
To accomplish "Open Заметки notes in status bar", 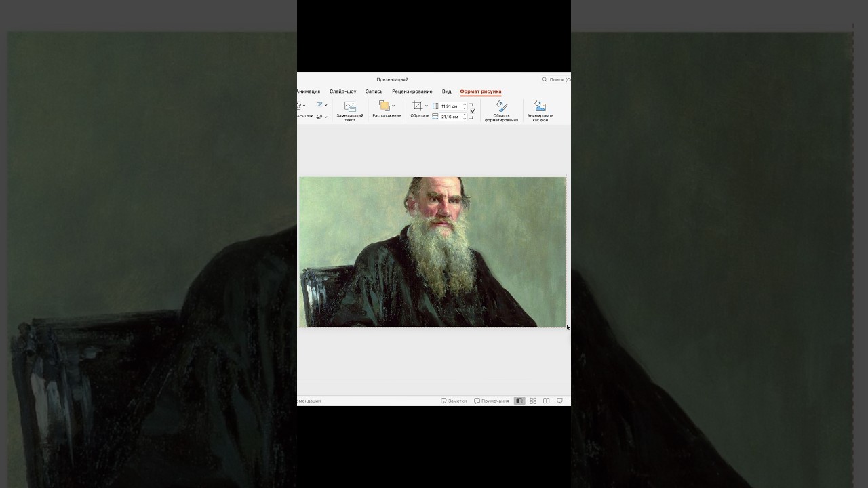I will pyautogui.click(x=454, y=401).
